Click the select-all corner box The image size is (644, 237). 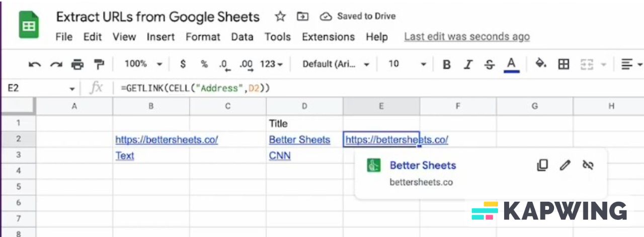[x=19, y=106]
